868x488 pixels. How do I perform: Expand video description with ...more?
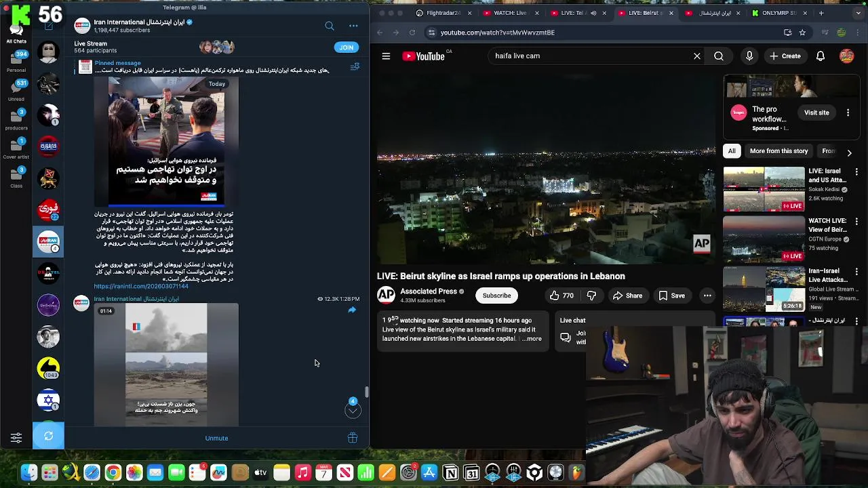533,338
